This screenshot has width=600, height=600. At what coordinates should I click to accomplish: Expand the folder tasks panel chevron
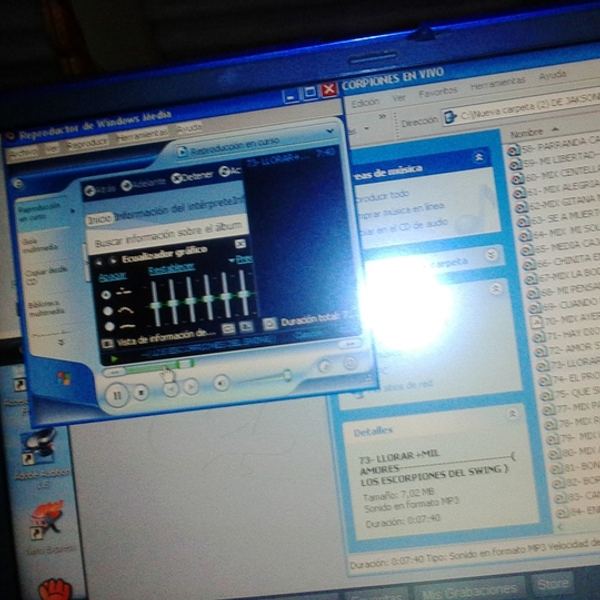point(491,254)
